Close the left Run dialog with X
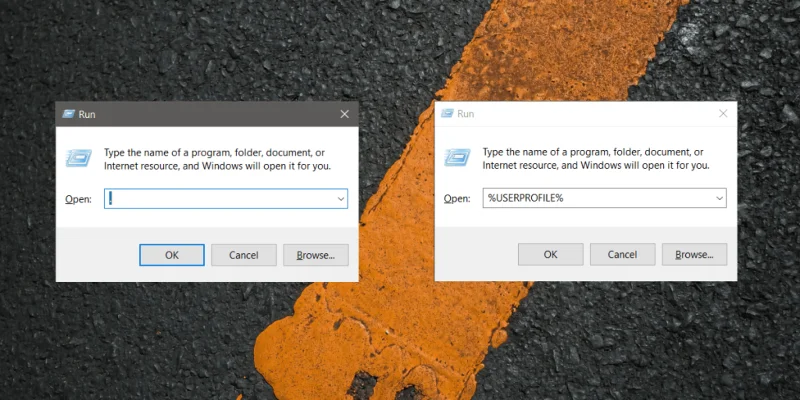The width and height of the screenshot is (800, 400). pyautogui.click(x=344, y=114)
